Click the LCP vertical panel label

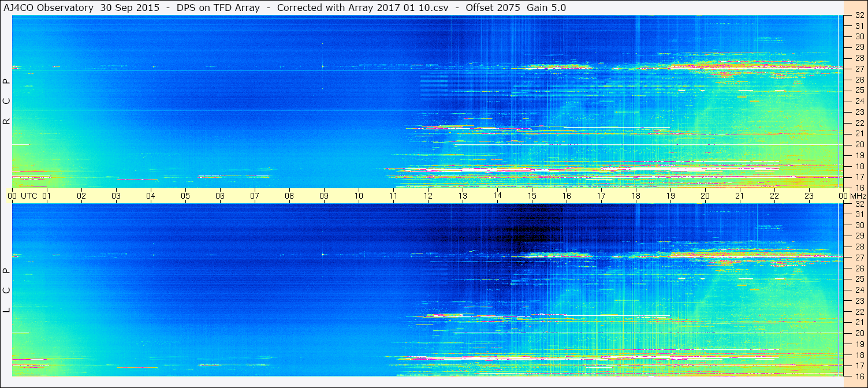pos(7,290)
